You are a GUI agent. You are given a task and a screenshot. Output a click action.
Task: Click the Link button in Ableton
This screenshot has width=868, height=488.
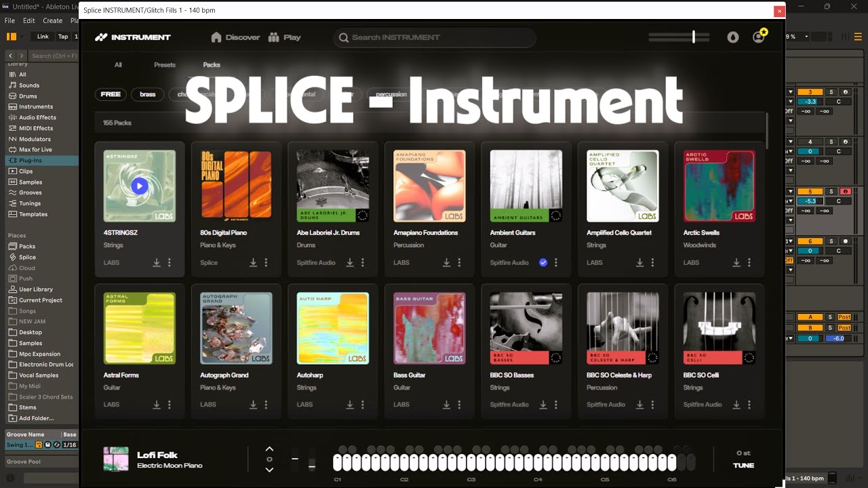(43, 37)
